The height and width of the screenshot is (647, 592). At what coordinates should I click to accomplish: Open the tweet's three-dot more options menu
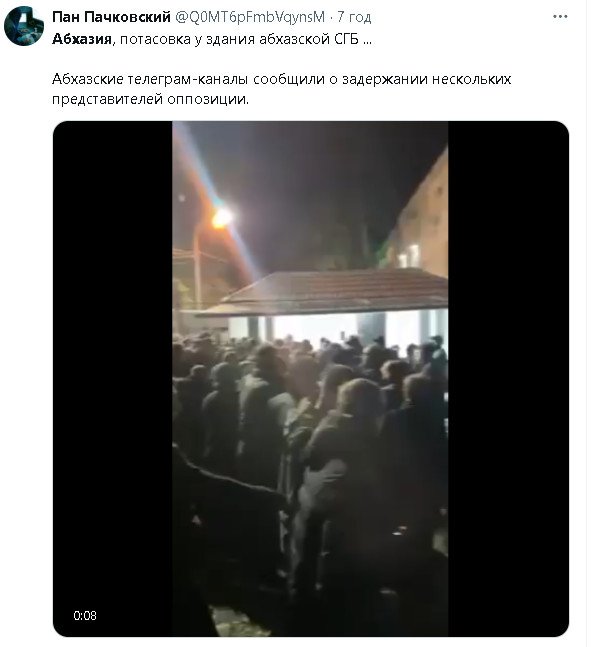(x=560, y=17)
